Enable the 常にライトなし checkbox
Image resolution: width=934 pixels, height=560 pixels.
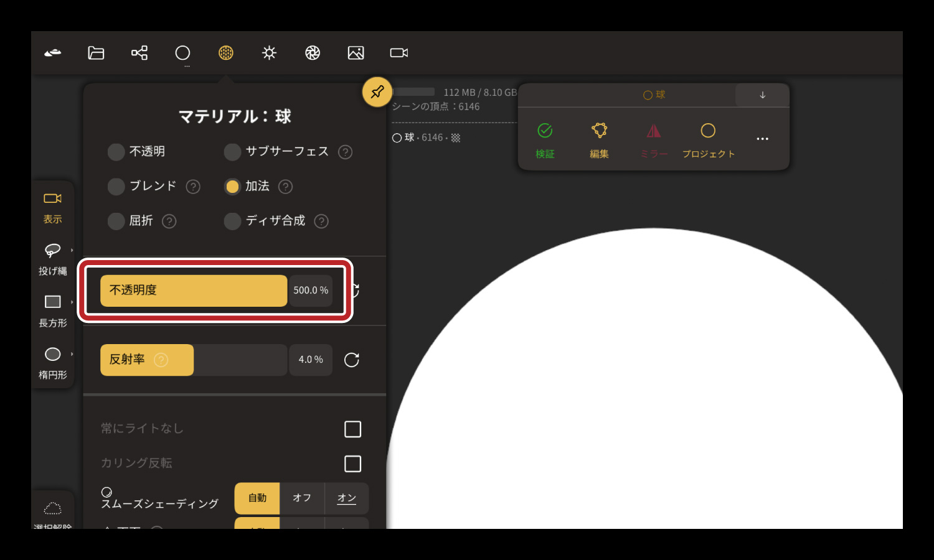352,429
